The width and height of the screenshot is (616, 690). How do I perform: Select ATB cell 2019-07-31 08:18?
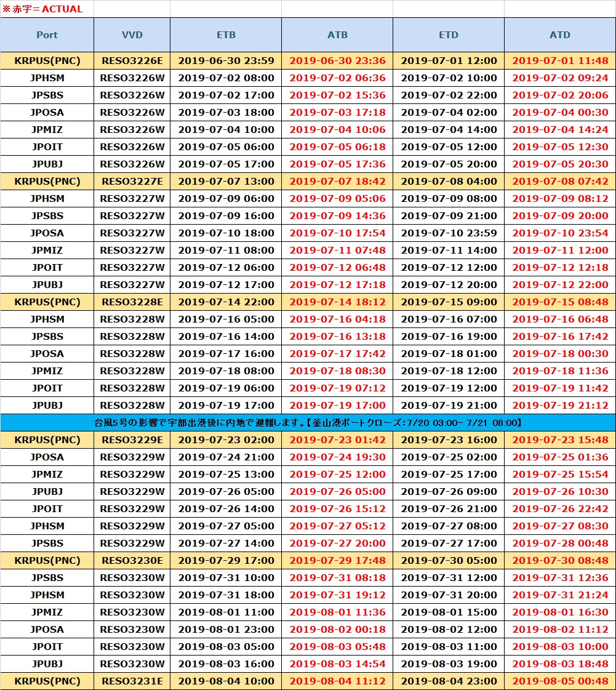tap(337, 578)
